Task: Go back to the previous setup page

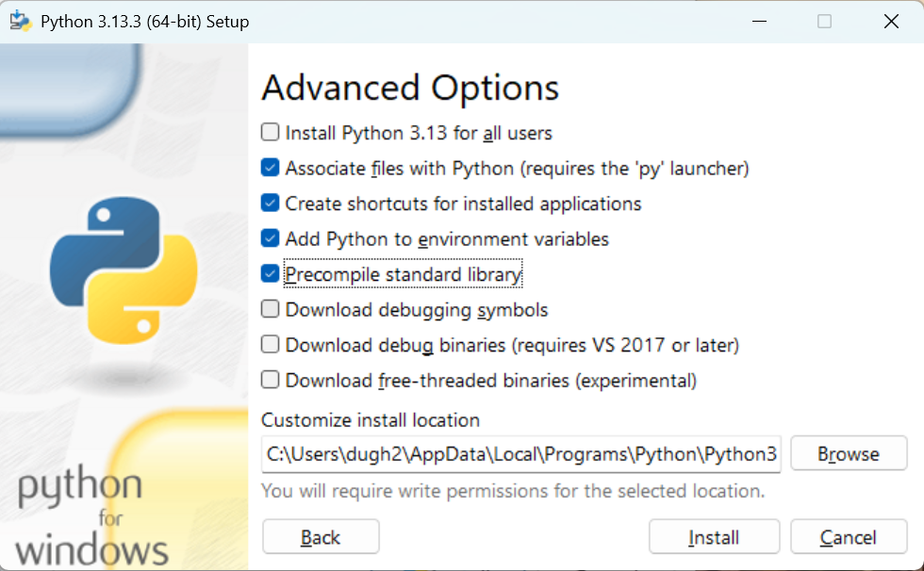Action: coord(321,536)
